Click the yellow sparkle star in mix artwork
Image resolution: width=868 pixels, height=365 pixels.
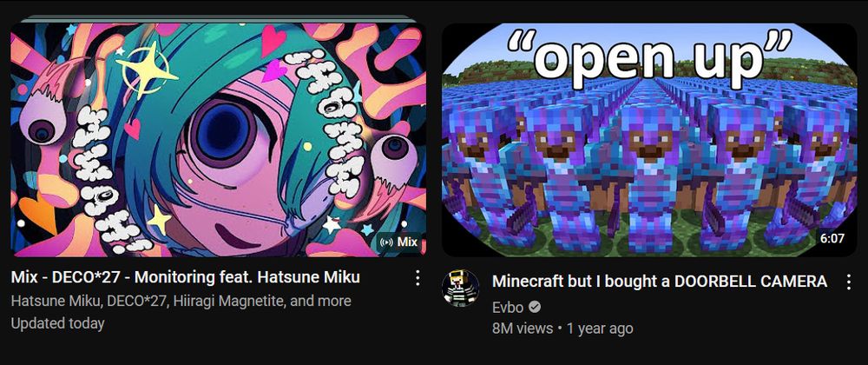pos(143,70)
